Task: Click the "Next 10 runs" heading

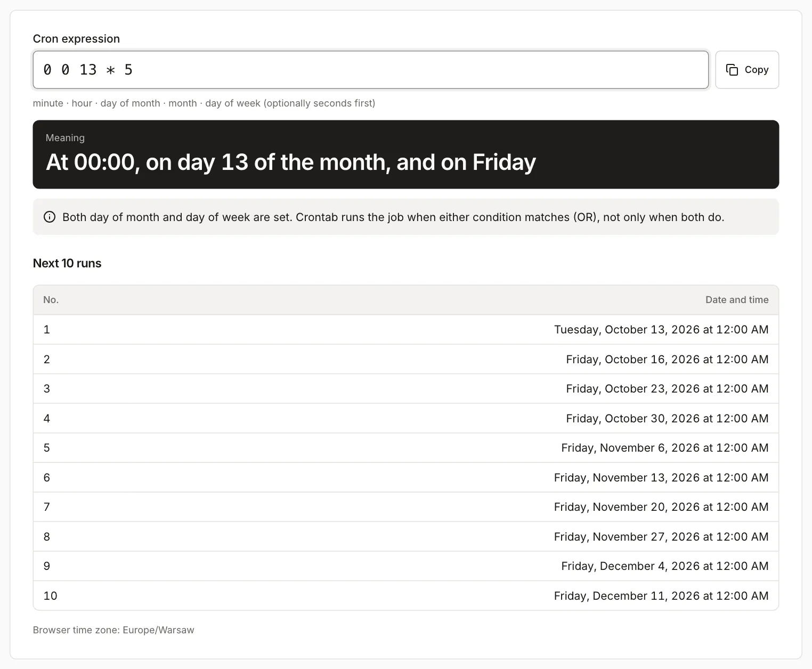Action: (x=67, y=263)
